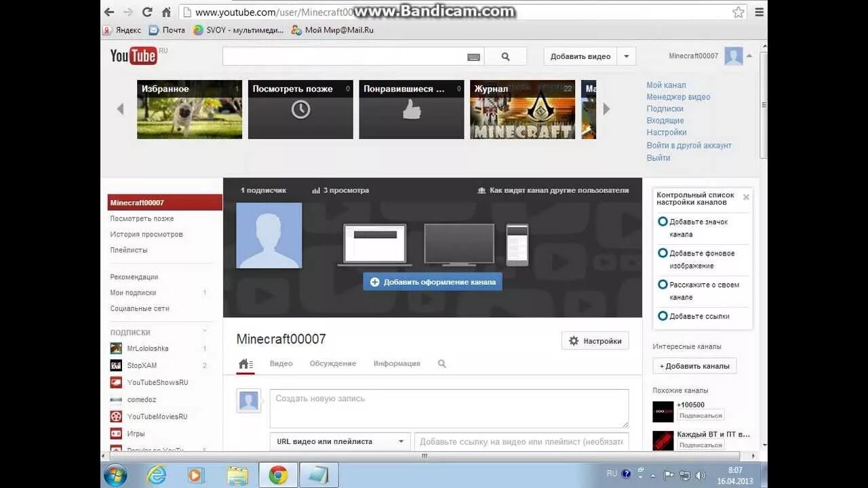This screenshot has height=488, width=868.
Task: Open Рекомендации in the sidebar
Action: (x=134, y=277)
